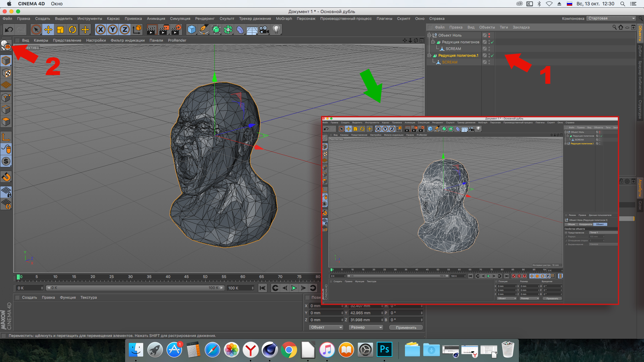Add a cube primitive object
The height and width of the screenshot is (362, 644).
(192, 29)
